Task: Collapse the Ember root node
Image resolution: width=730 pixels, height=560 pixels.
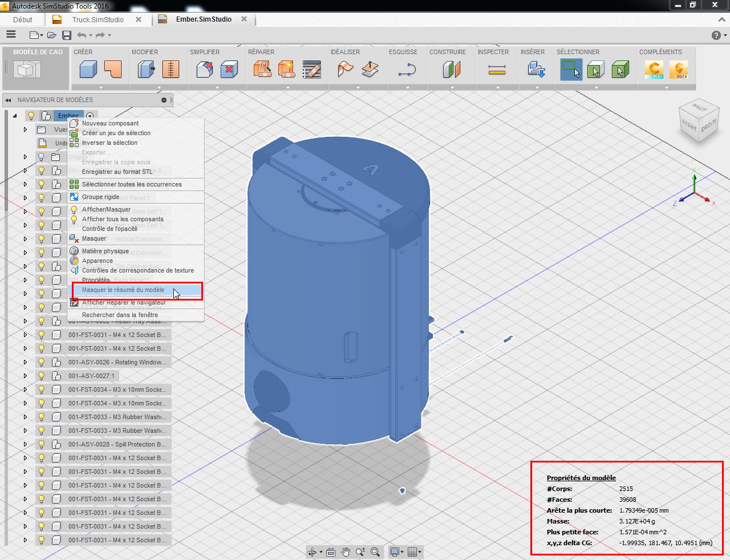Action: click(15, 116)
